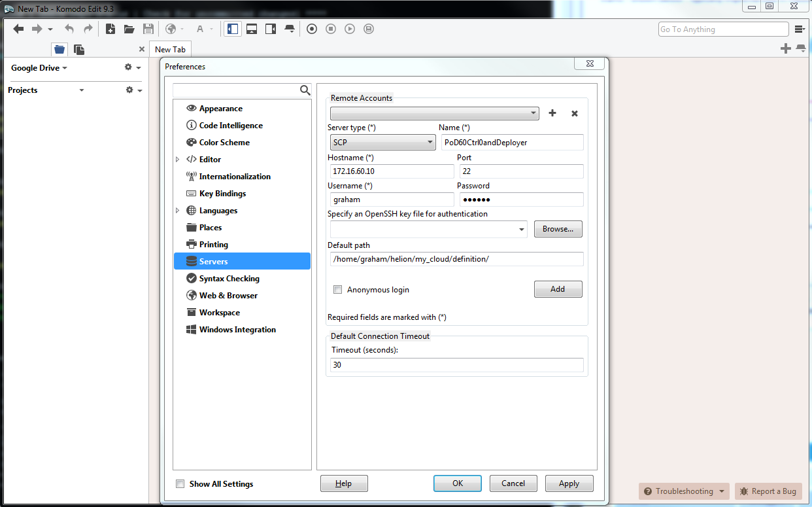This screenshot has height=507, width=812.
Task: Select Internationalization preferences category
Action: (235, 177)
